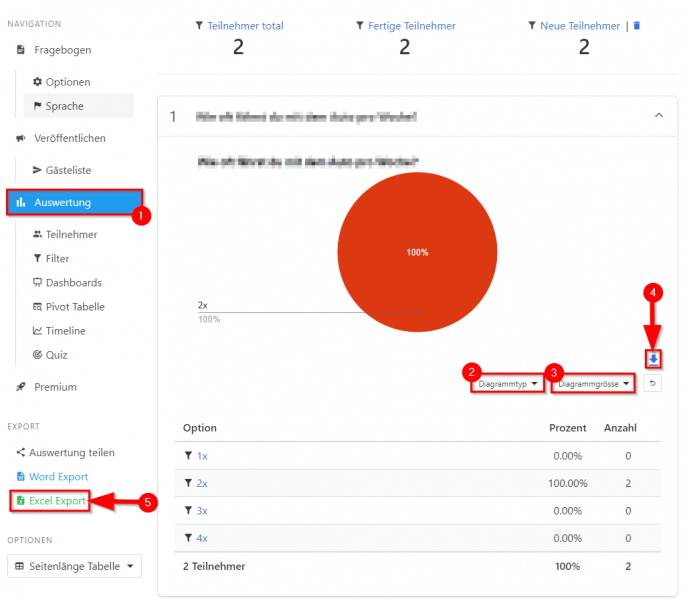Screen dimensions: 685x600
Task: Open the Pivot Tabelle entry
Action: click(69, 306)
